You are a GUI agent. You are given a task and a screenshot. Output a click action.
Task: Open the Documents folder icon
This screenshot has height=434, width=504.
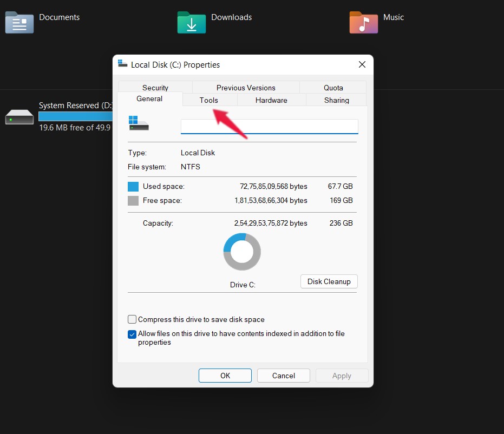point(19,23)
